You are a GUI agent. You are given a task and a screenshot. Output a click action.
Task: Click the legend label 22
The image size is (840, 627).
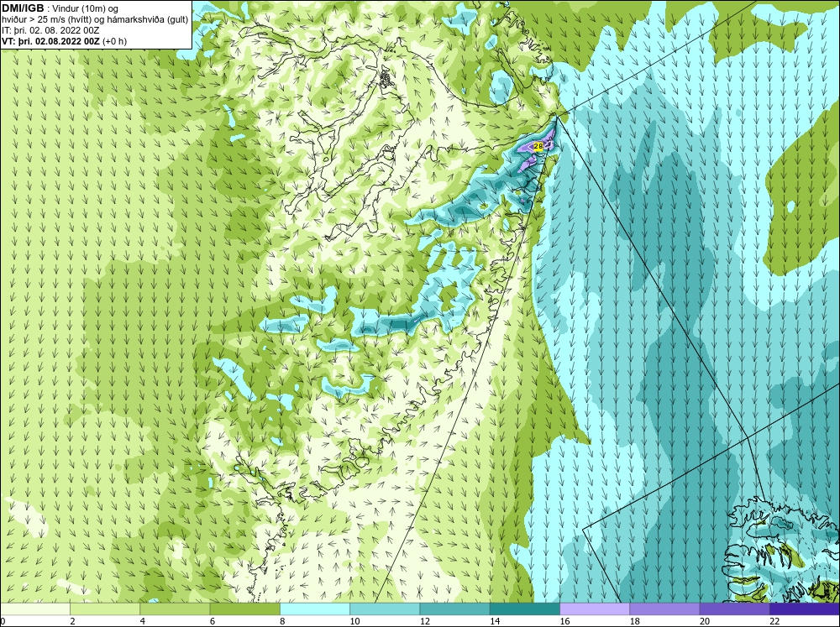(x=774, y=621)
